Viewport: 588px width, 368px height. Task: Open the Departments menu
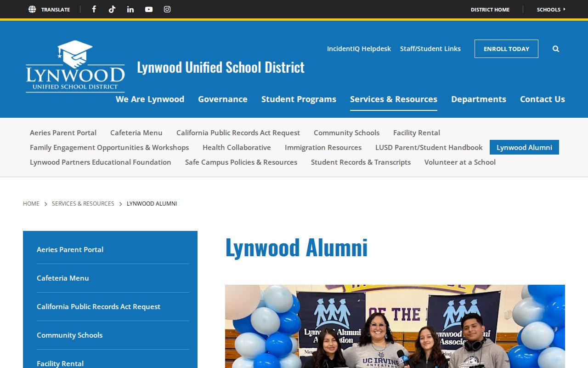[479, 99]
